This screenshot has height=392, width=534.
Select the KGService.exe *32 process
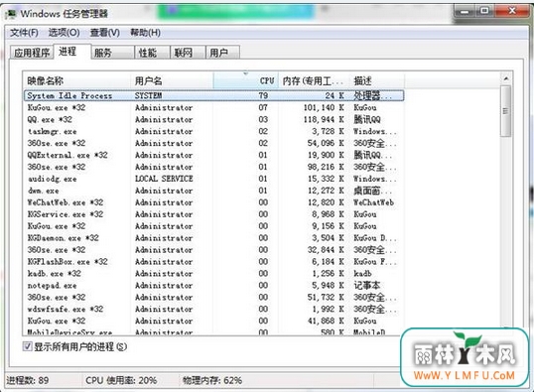[x=213, y=214]
